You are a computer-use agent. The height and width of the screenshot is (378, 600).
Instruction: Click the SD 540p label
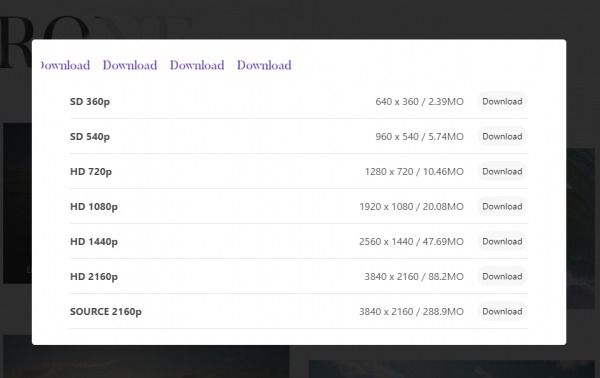click(90, 137)
